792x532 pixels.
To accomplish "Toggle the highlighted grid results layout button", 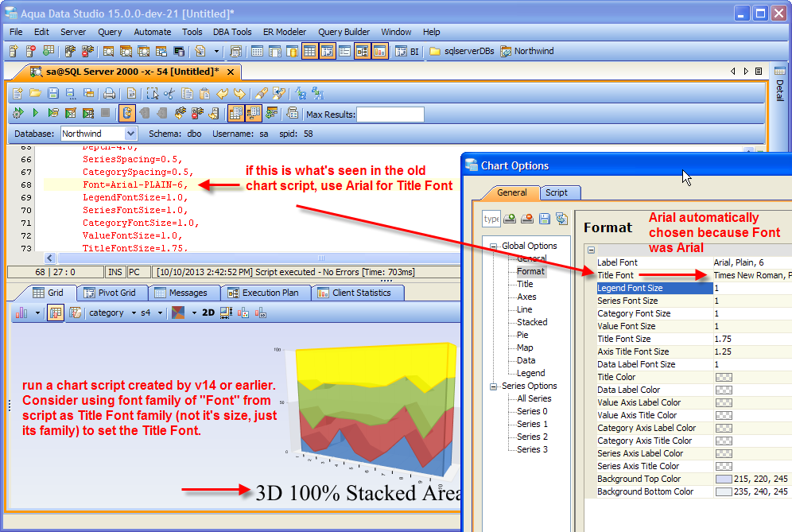I will tap(235, 113).
